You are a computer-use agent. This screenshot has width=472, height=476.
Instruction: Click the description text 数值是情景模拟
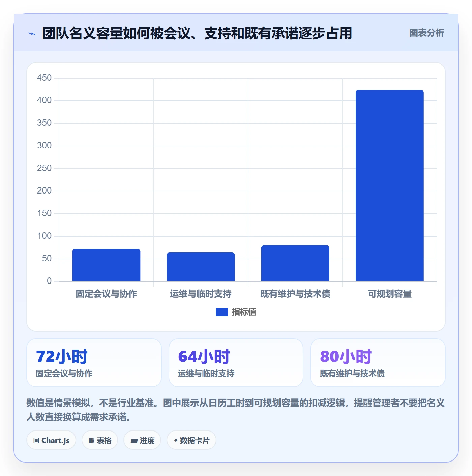(236, 410)
